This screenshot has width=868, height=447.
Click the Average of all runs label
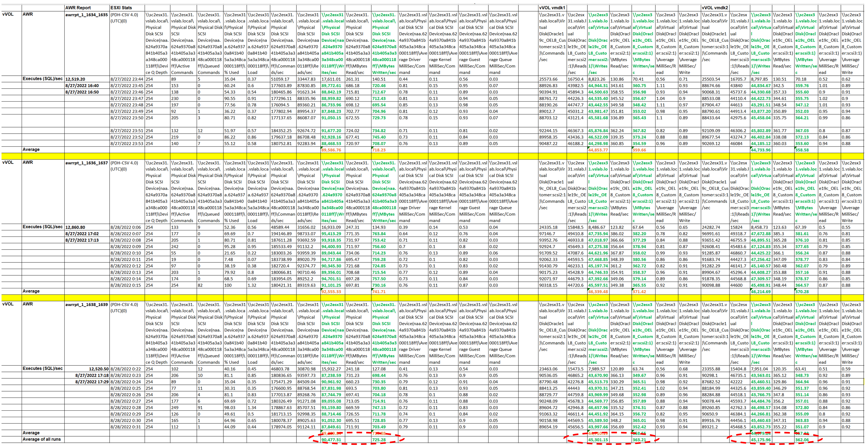coord(41,439)
